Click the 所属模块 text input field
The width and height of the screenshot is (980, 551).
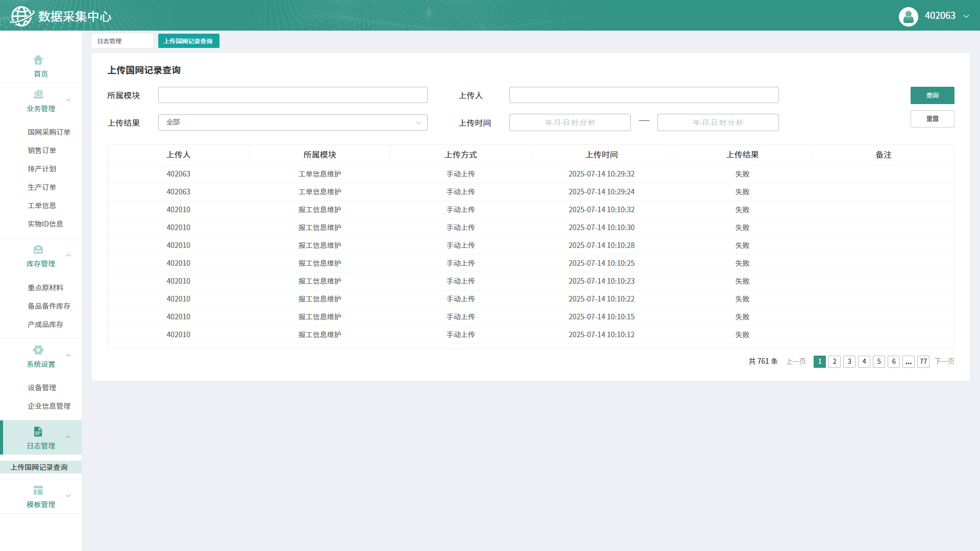coord(292,95)
